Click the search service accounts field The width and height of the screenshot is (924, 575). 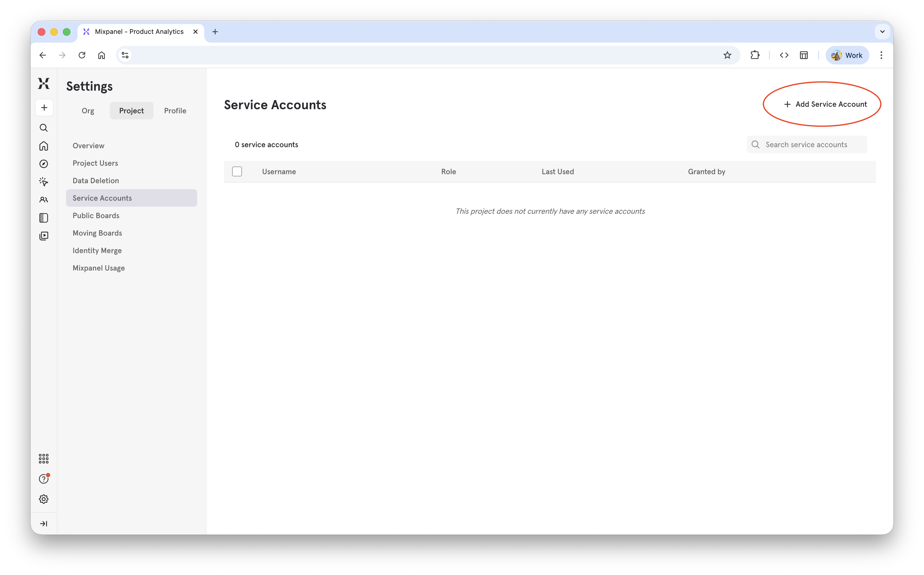point(807,144)
